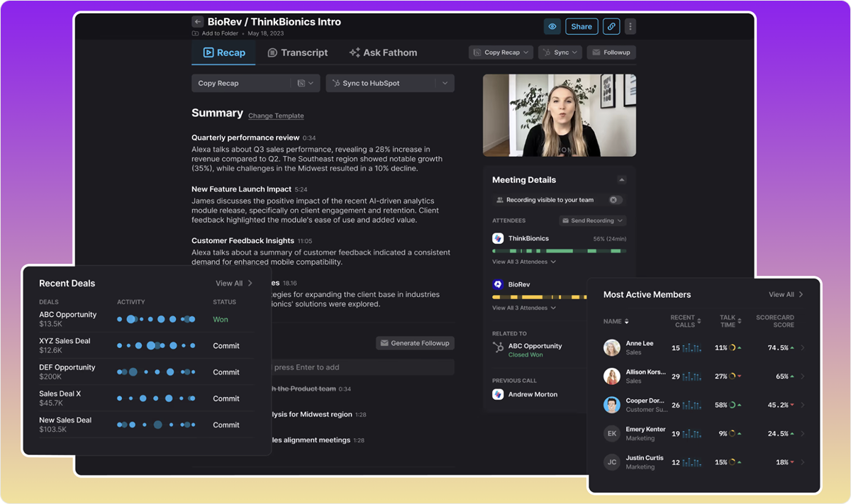
Task: Collapse the Meeting Details panel
Action: tap(622, 180)
